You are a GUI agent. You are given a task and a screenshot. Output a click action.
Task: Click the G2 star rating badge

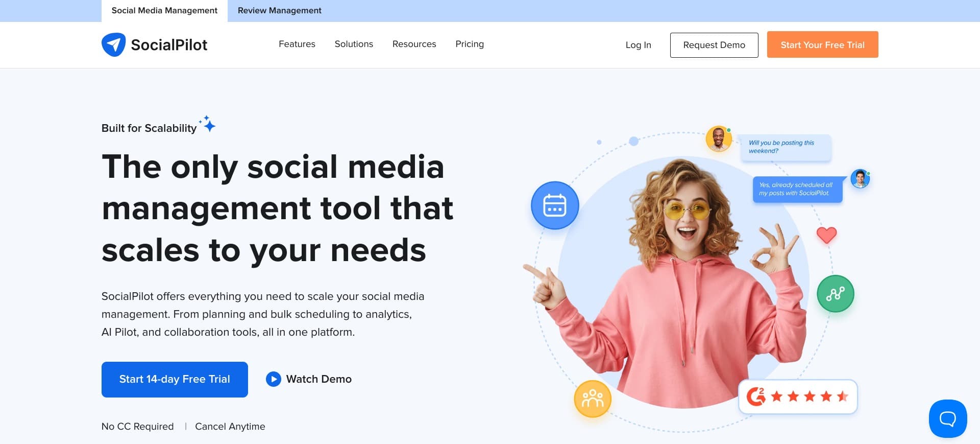tap(798, 396)
